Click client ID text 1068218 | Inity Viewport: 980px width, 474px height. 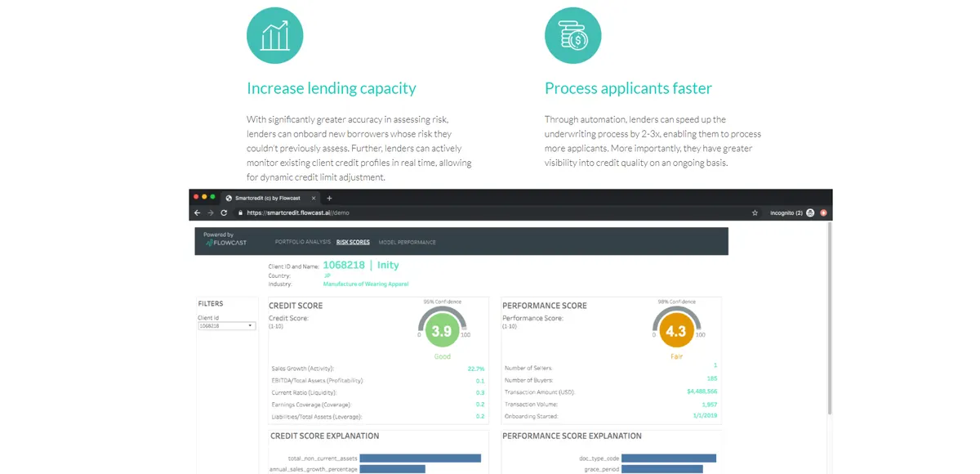point(361,265)
